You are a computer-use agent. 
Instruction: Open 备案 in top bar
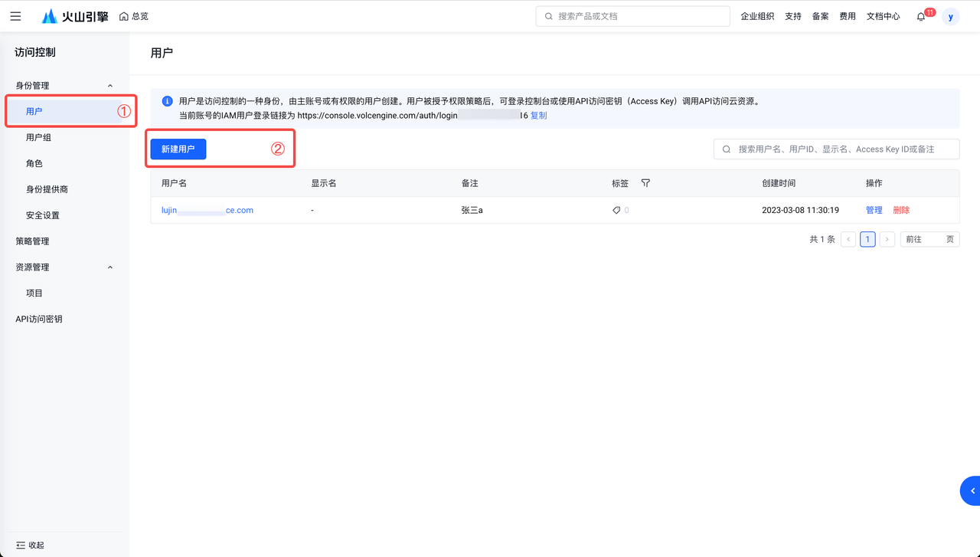tap(821, 16)
